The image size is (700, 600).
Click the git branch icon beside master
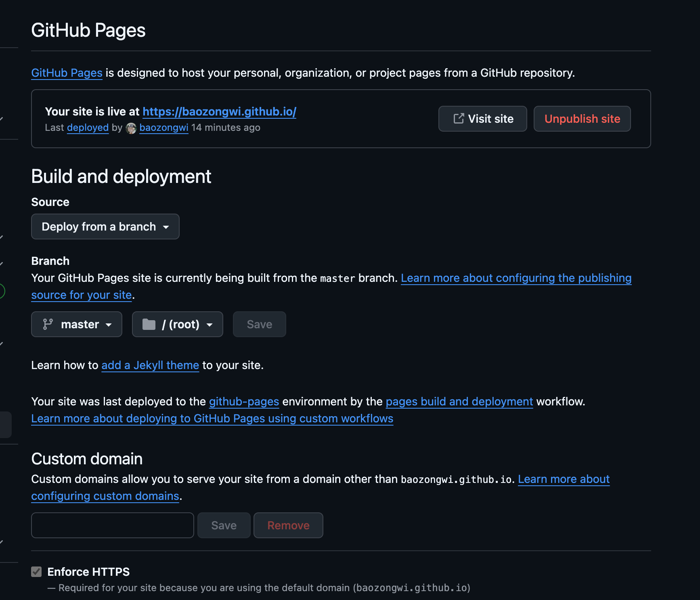coord(48,324)
